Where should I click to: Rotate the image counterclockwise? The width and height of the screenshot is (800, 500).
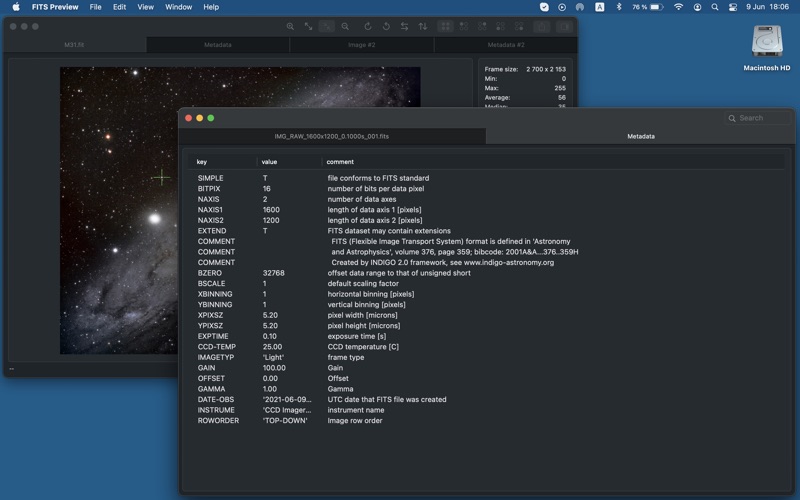pos(386,27)
